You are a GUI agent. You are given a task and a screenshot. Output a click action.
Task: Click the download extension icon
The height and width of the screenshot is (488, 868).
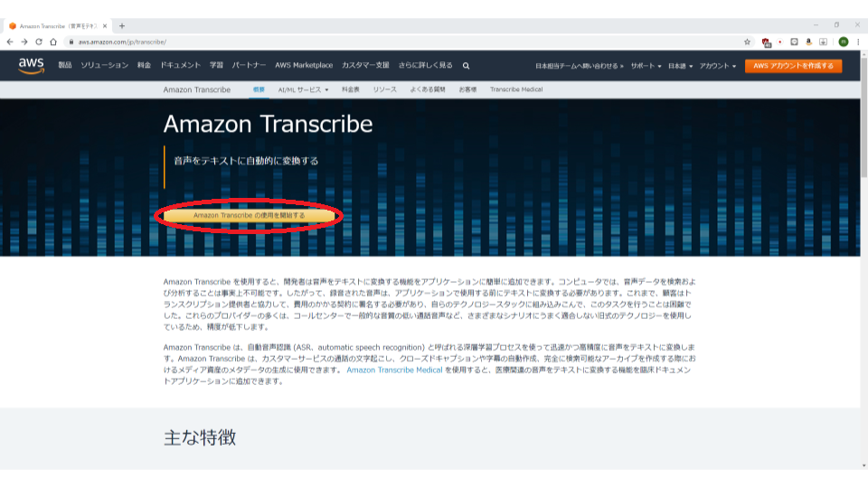pos(823,42)
